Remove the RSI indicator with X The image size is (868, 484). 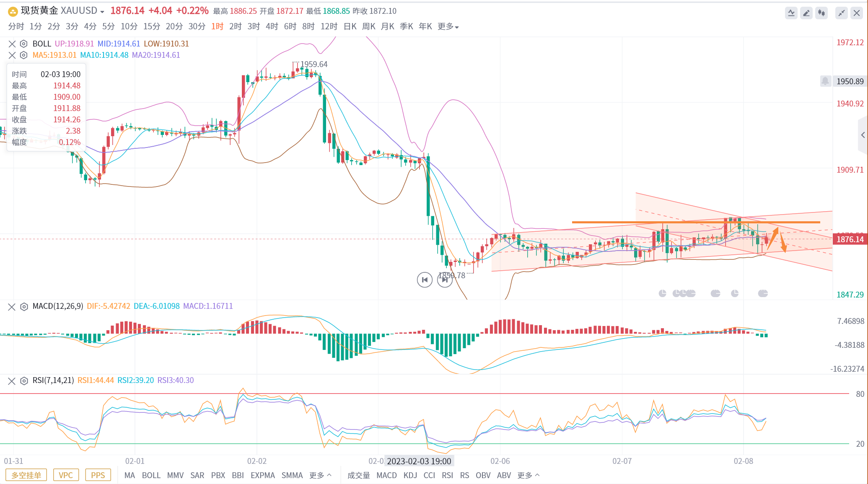pos(12,380)
